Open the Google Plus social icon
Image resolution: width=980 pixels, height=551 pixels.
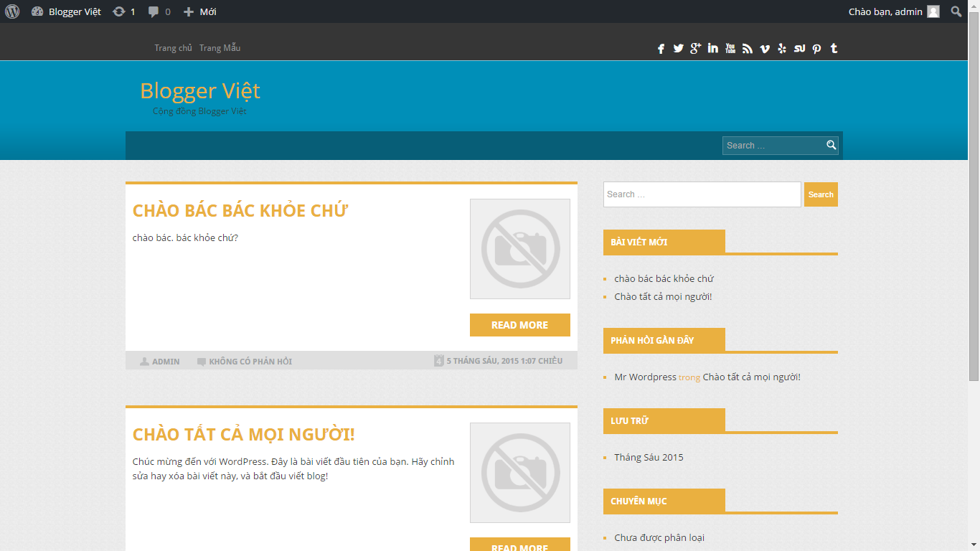coord(695,49)
